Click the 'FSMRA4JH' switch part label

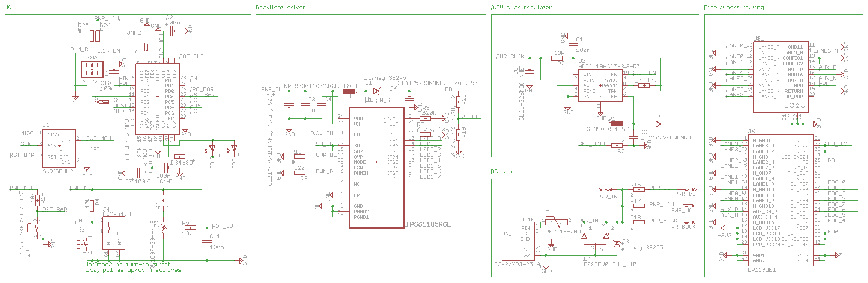117,214
